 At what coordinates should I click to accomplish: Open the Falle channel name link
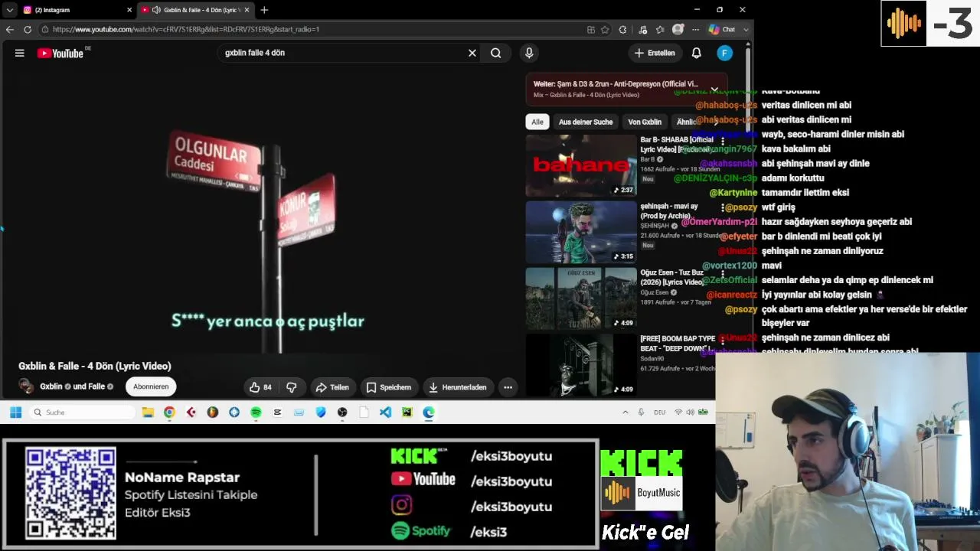pyautogui.click(x=96, y=386)
